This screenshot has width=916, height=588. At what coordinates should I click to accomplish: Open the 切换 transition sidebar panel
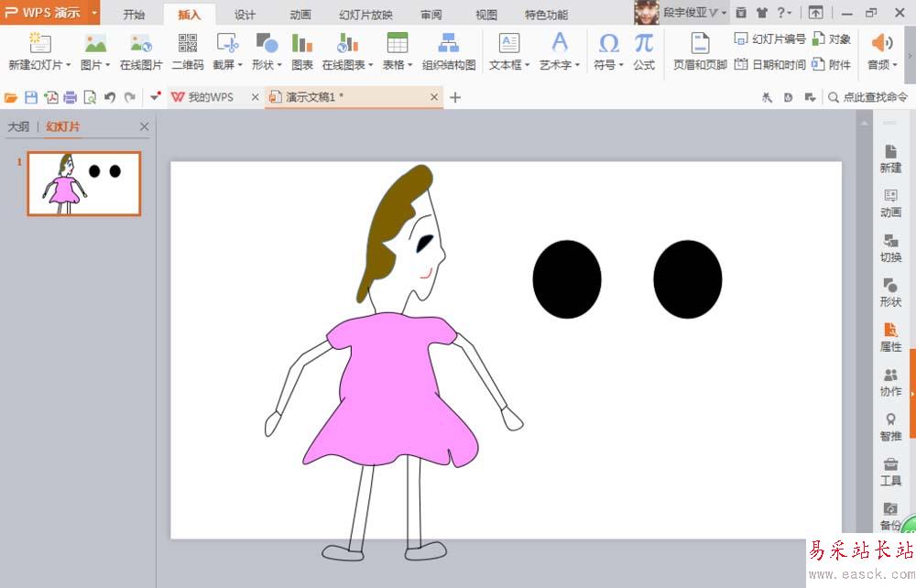point(890,248)
